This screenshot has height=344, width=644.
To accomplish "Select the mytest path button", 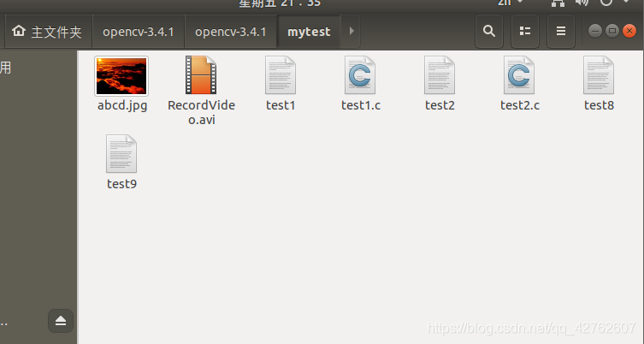I will pyautogui.click(x=309, y=32).
